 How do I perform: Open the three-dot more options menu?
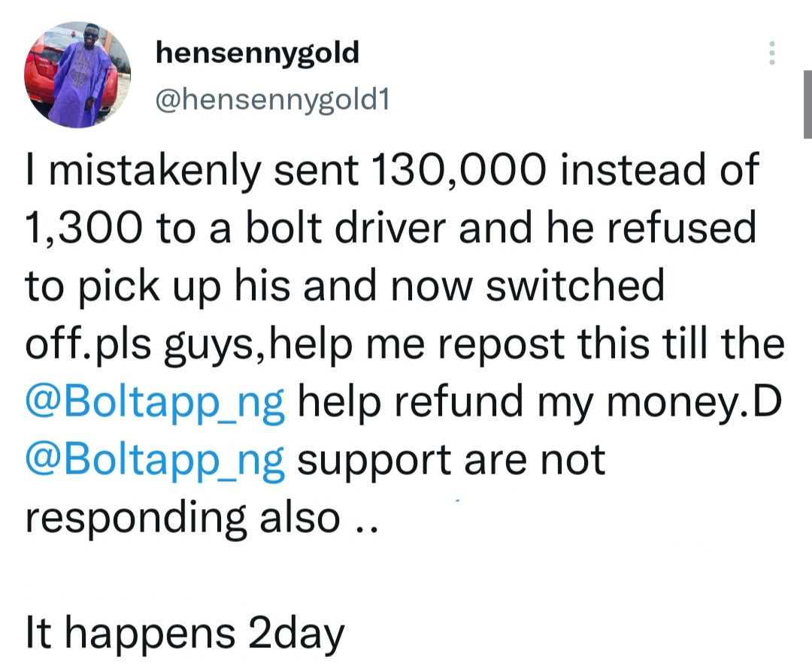770,53
